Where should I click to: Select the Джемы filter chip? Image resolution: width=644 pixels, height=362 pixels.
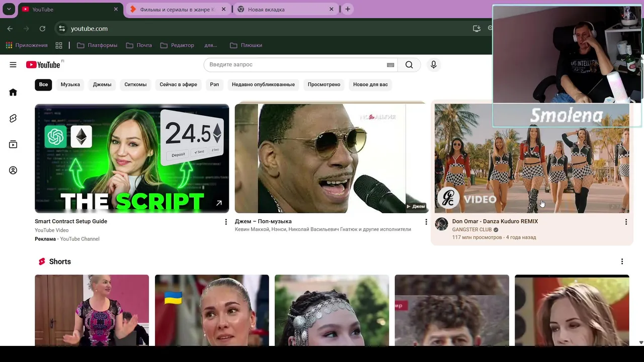[x=102, y=84]
